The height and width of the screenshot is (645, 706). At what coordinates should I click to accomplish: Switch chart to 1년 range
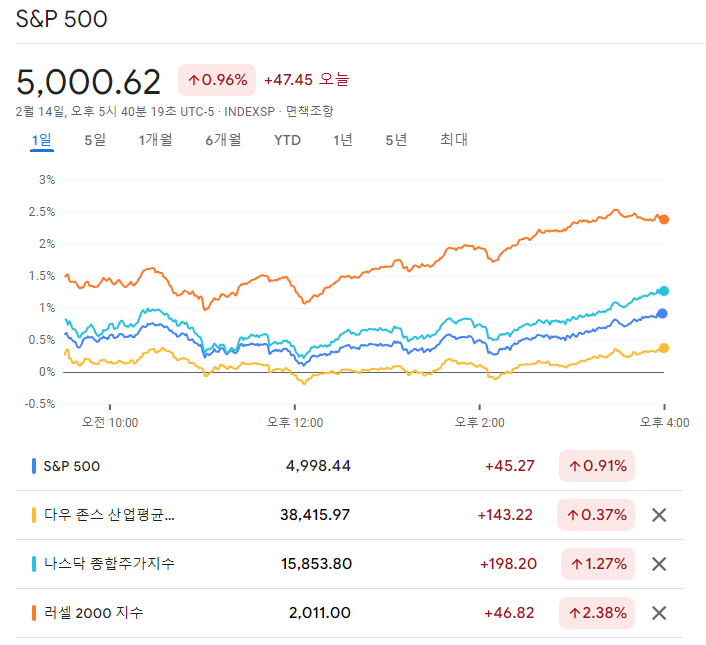343,140
